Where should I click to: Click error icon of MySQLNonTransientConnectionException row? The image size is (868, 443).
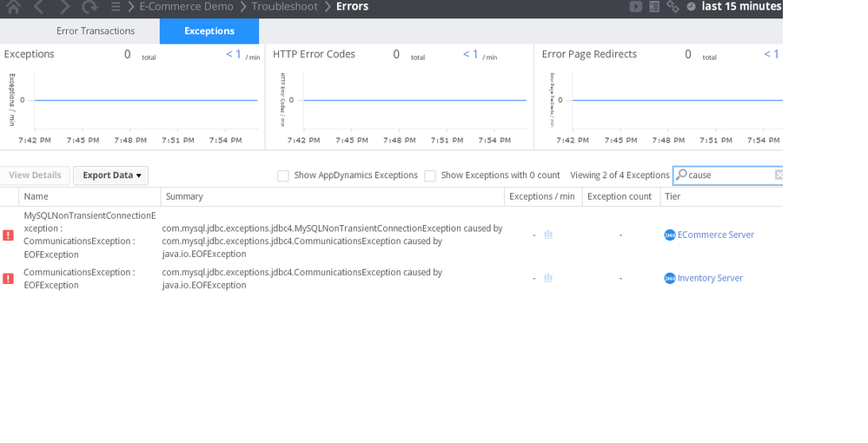[x=9, y=235]
